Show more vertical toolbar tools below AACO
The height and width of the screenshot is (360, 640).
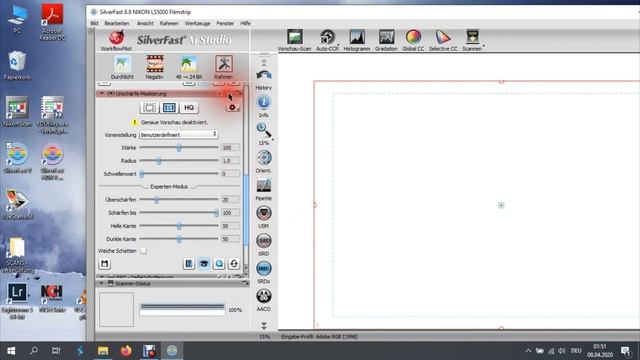coord(264,325)
